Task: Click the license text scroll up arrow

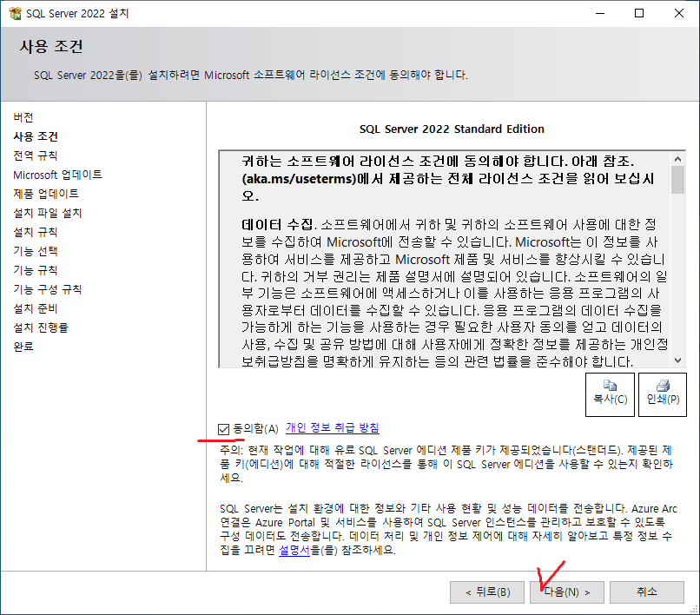Action: click(x=677, y=159)
